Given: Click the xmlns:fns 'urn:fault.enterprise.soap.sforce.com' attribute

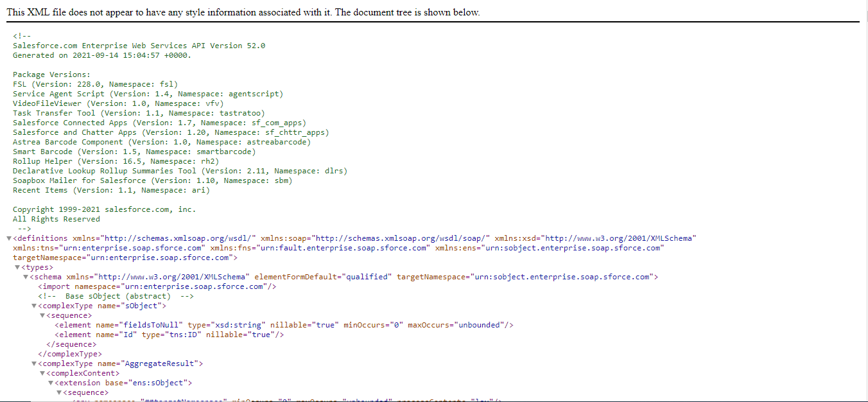Looking at the screenshot, I should point(320,248).
